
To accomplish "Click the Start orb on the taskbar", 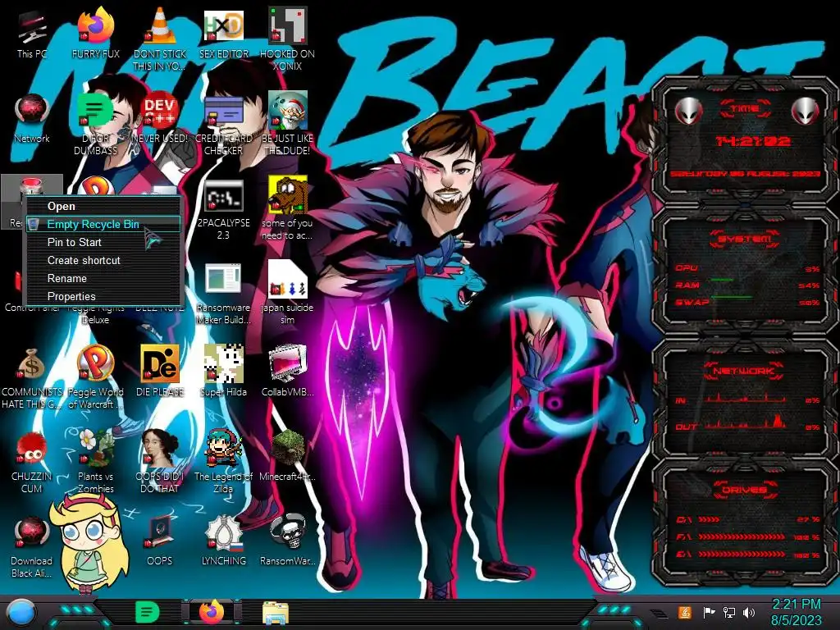I will pos(21,613).
